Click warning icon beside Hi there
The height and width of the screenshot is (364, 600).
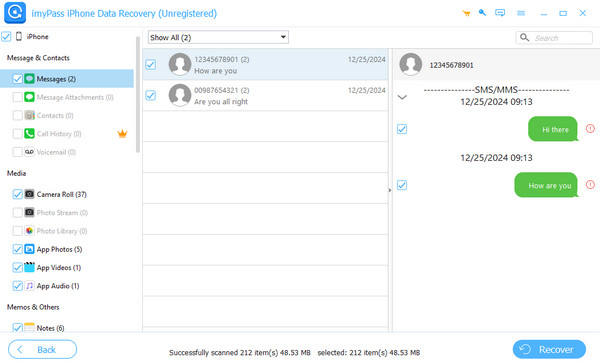click(590, 129)
